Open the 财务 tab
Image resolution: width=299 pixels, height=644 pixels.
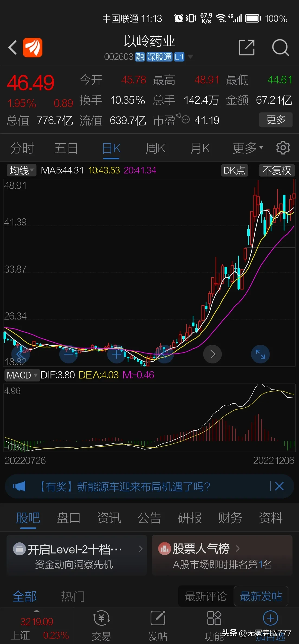pos(230,518)
